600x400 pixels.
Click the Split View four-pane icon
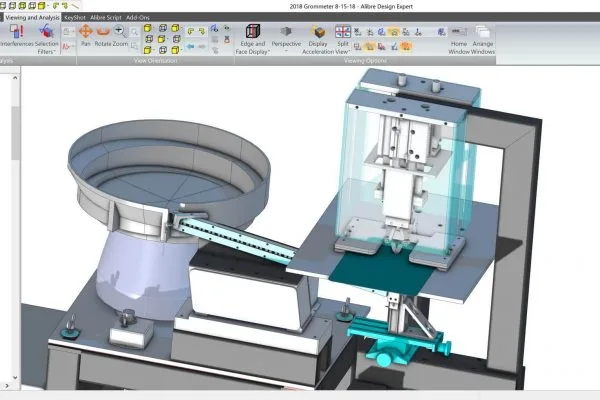coord(343,31)
